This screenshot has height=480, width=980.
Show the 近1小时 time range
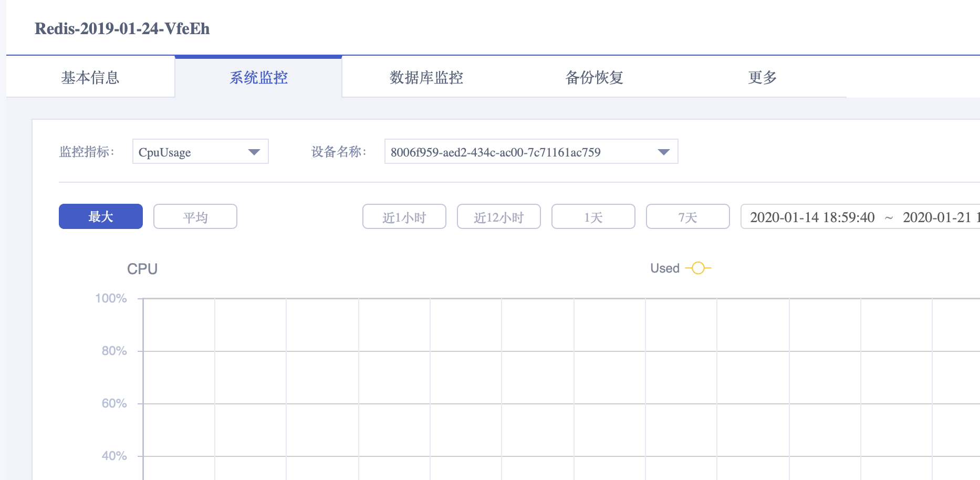[x=404, y=216]
